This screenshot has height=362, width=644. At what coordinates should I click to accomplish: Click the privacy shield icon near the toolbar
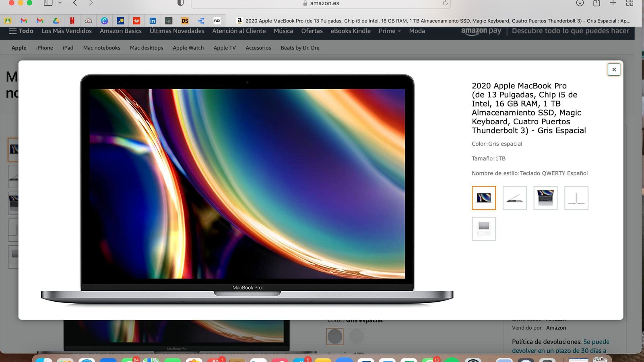pos(180,3)
